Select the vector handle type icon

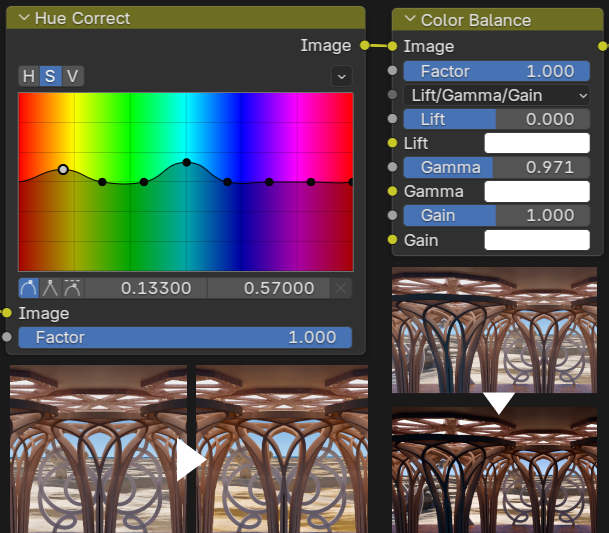coord(50,288)
